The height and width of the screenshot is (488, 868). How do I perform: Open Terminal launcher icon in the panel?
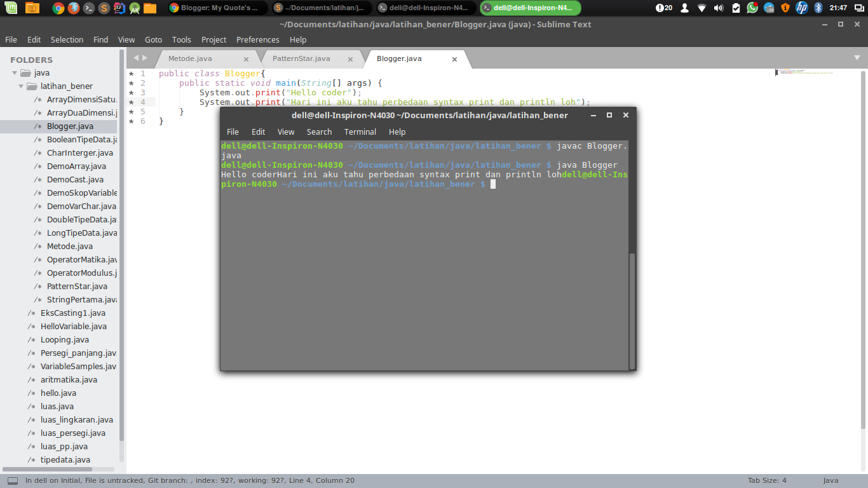pyautogui.click(x=89, y=8)
